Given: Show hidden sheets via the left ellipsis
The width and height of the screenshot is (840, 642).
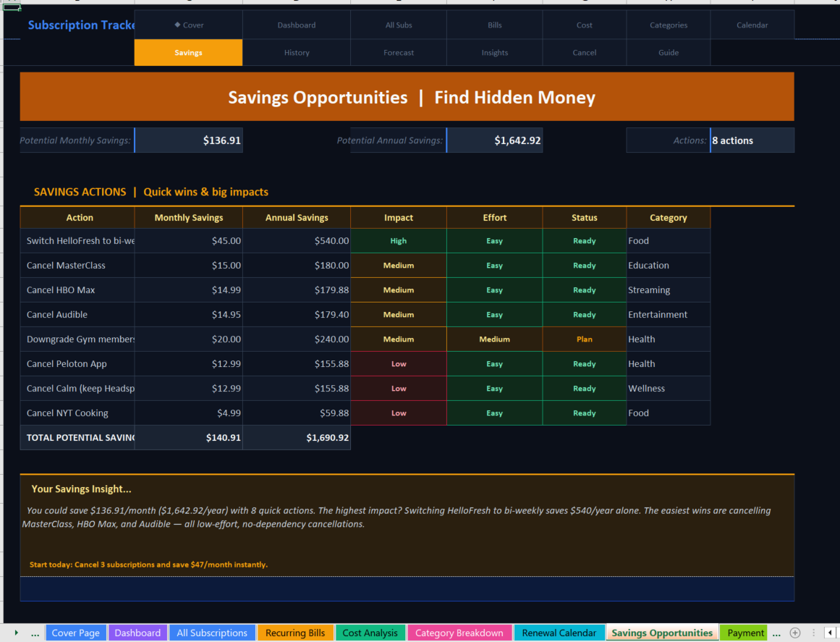Looking at the screenshot, I should pos(35,633).
